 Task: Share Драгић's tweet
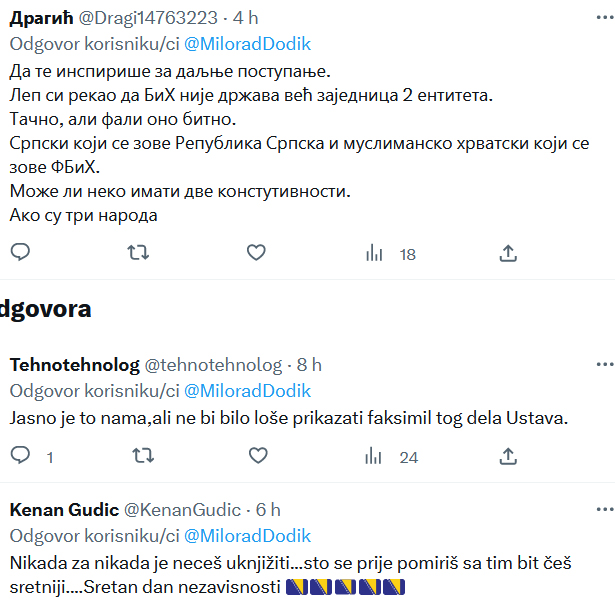pos(508,253)
